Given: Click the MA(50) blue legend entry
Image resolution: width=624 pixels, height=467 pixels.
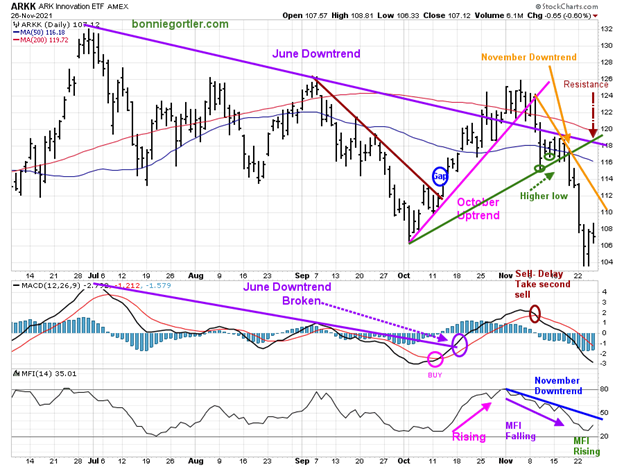Looking at the screenshot, I should 40,32.
